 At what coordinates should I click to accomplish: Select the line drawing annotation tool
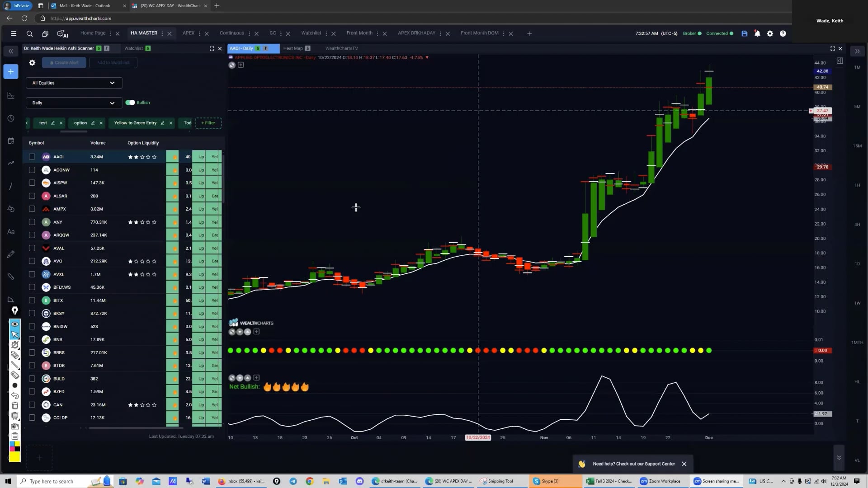tap(14, 365)
